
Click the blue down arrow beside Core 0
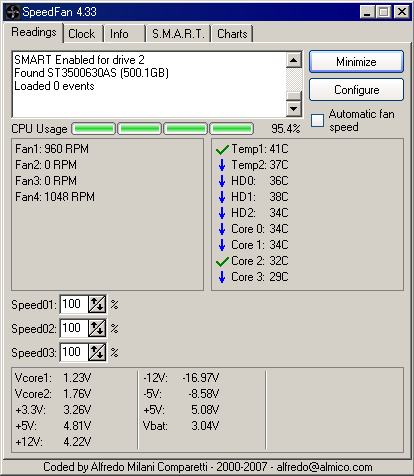222,229
